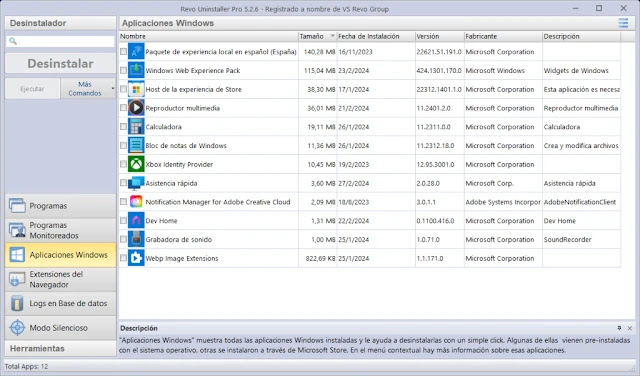Sort by the Descripción column header

[x=581, y=36]
